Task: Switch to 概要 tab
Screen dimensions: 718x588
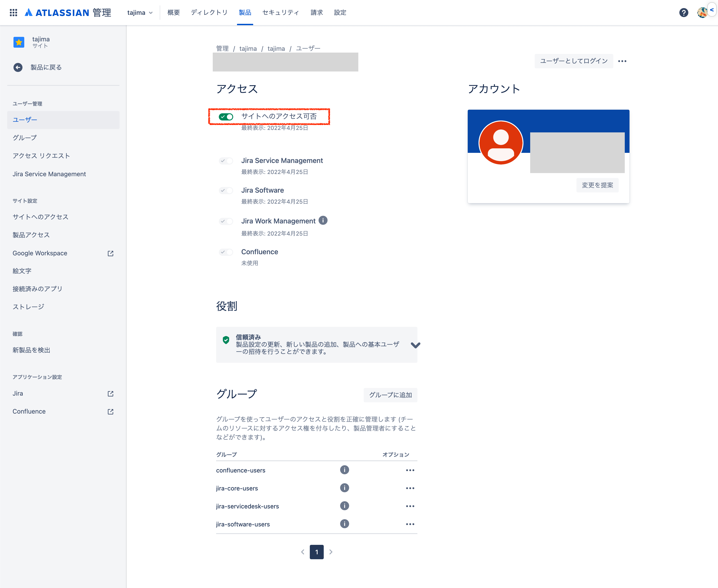Action: tap(173, 13)
